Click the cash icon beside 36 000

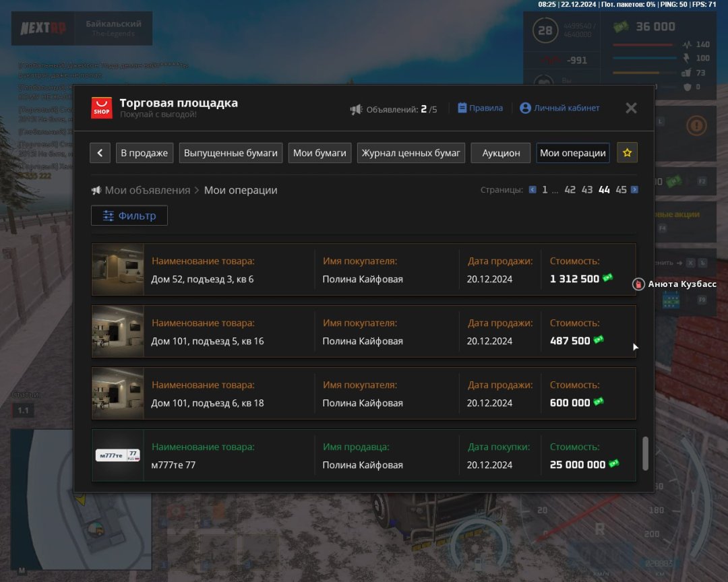coord(621,27)
